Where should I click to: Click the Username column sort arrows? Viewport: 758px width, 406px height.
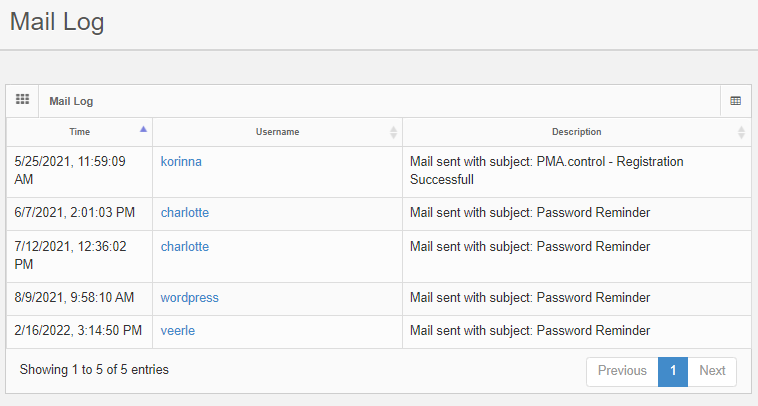point(393,132)
